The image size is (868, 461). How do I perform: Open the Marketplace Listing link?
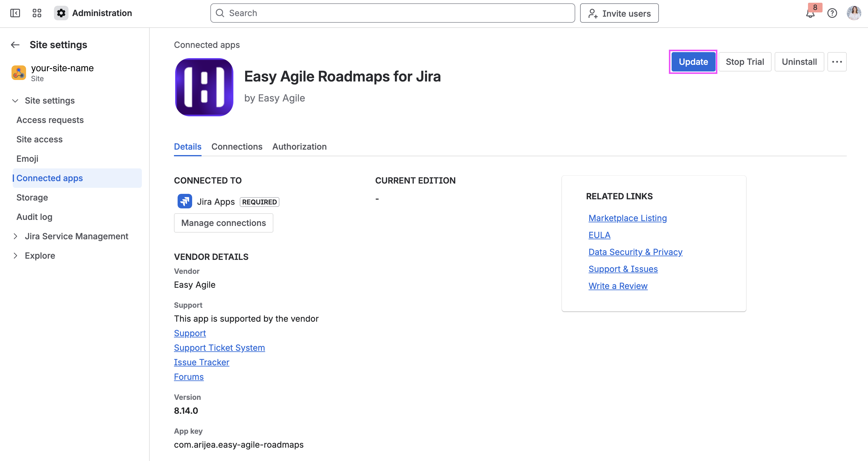pyautogui.click(x=627, y=218)
